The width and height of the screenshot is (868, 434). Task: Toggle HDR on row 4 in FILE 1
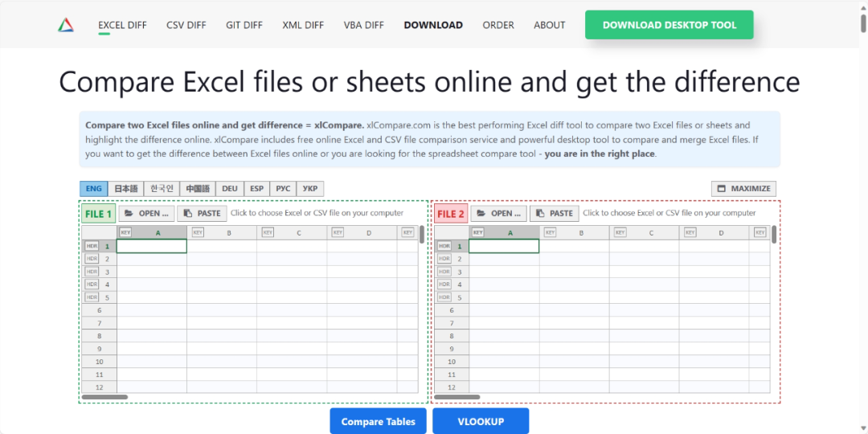(92, 284)
